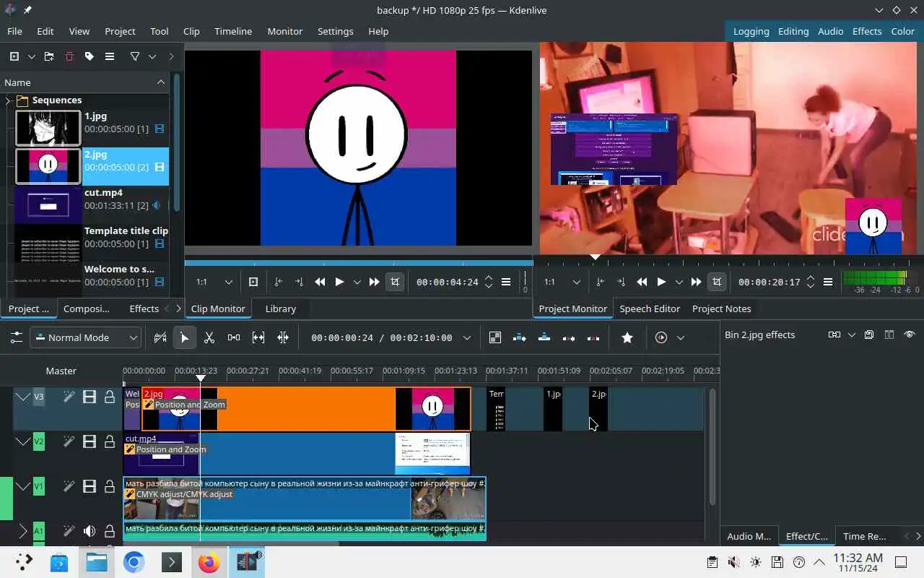Click the filter funnel icon in bin
Screen dimensions: 924x578
click(135, 56)
